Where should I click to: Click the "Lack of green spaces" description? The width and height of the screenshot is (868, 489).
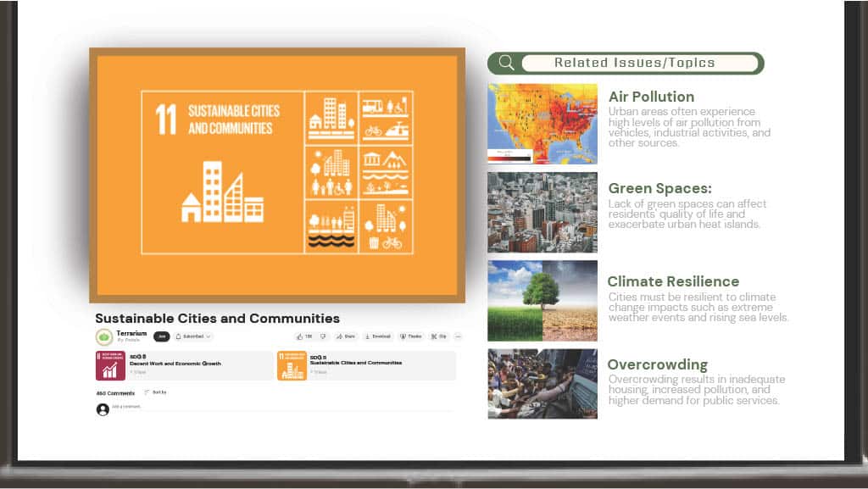tap(687, 214)
